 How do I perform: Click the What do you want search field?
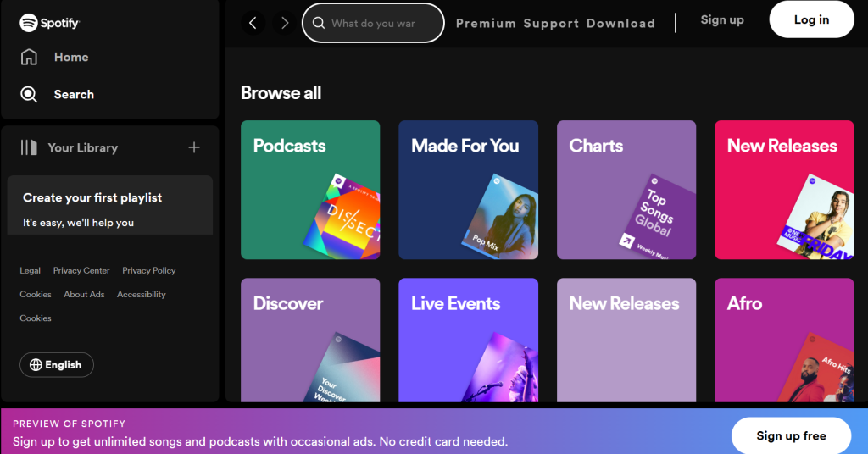click(x=373, y=23)
